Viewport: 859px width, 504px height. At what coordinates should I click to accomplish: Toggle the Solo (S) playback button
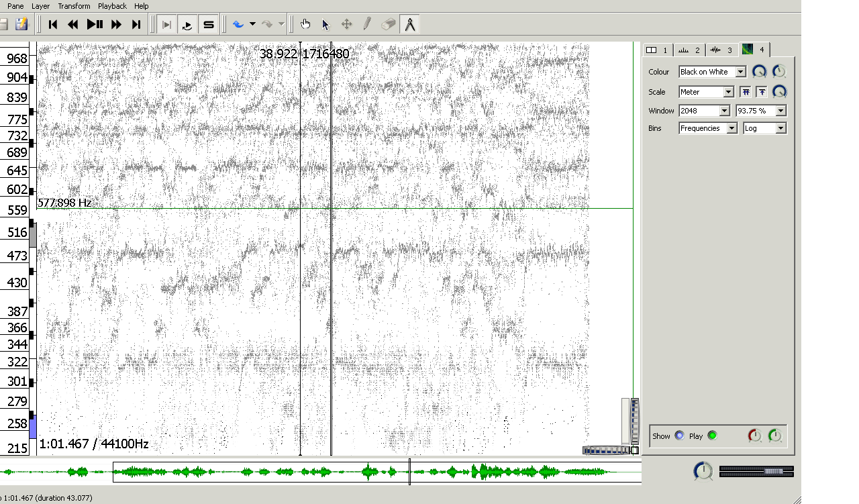[209, 25]
